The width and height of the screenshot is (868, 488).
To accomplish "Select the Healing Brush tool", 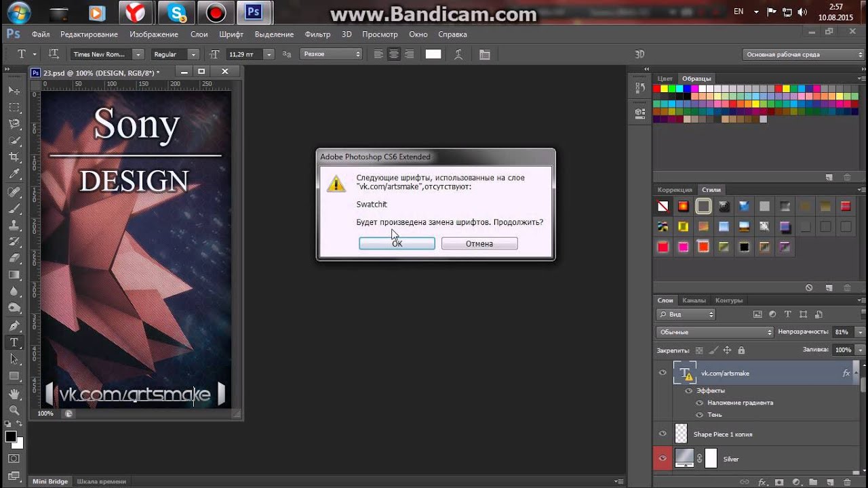I will (x=14, y=192).
